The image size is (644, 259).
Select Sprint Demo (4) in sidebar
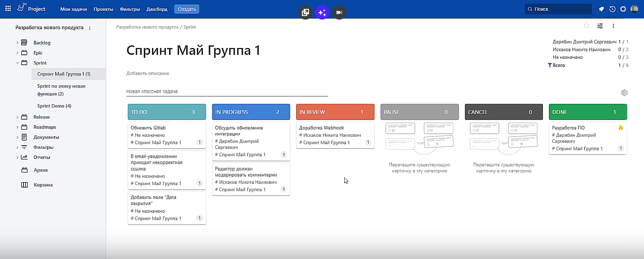[x=54, y=106]
